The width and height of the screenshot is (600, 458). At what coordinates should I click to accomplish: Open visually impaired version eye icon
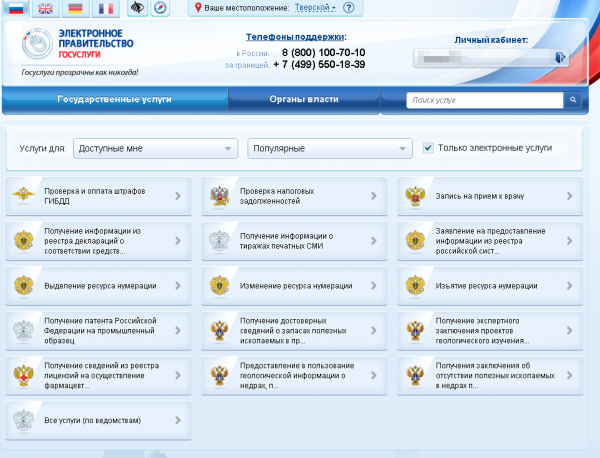(137, 7)
